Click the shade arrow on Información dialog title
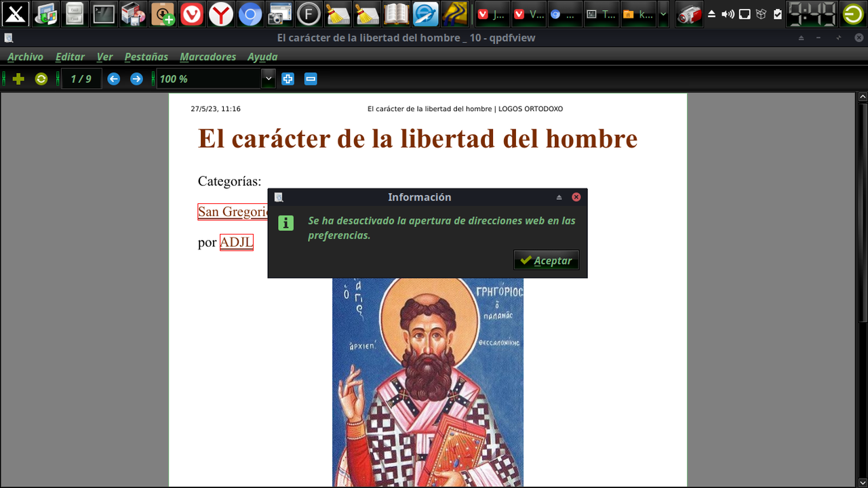This screenshot has height=488, width=868. [559, 197]
